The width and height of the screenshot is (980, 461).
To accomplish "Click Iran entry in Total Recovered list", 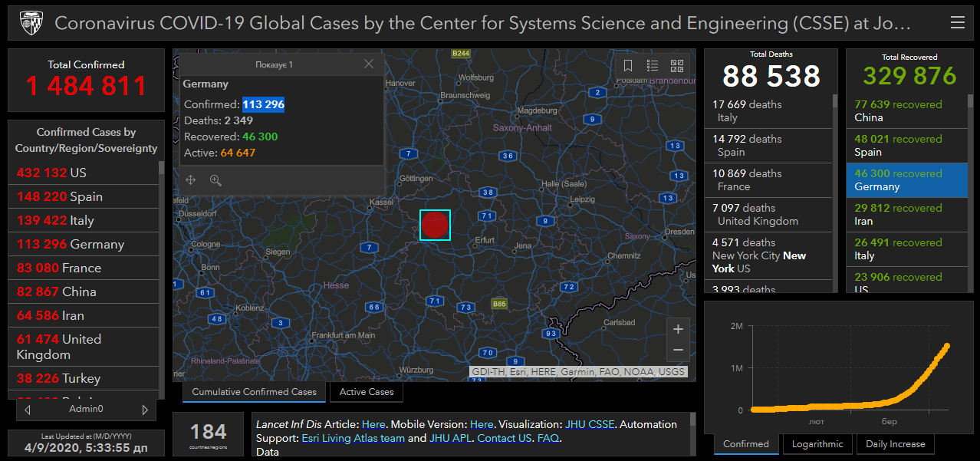I will coord(907,215).
